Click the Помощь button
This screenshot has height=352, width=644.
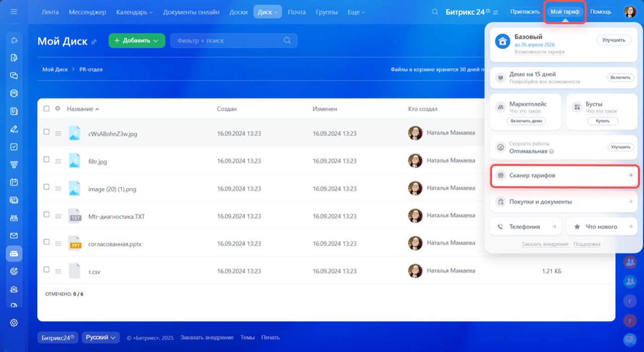click(601, 12)
